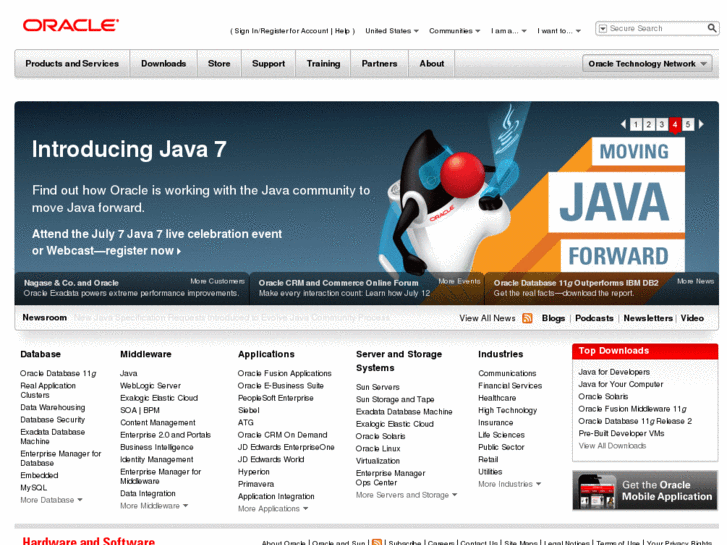Open Pre-Built Developer VMs link

click(621, 434)
